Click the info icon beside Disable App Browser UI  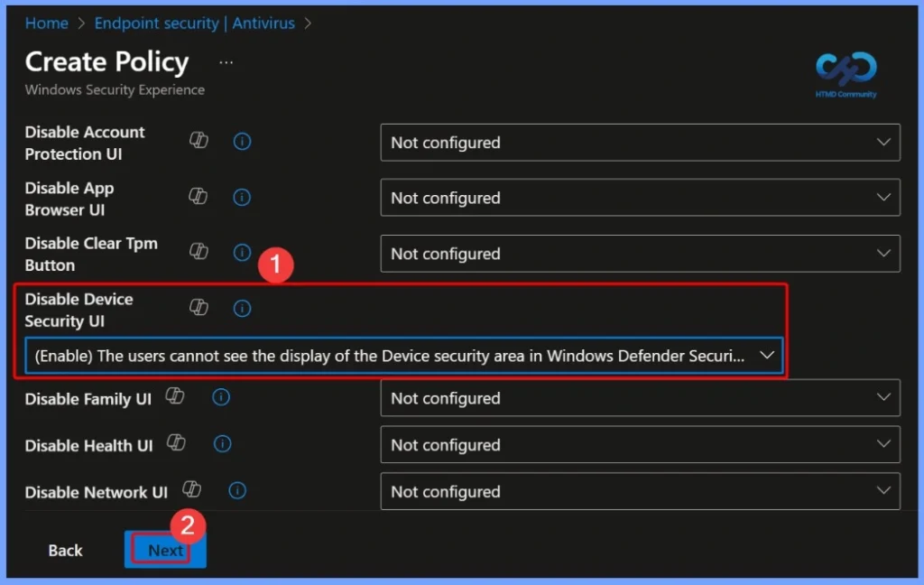tap(242, 197)
